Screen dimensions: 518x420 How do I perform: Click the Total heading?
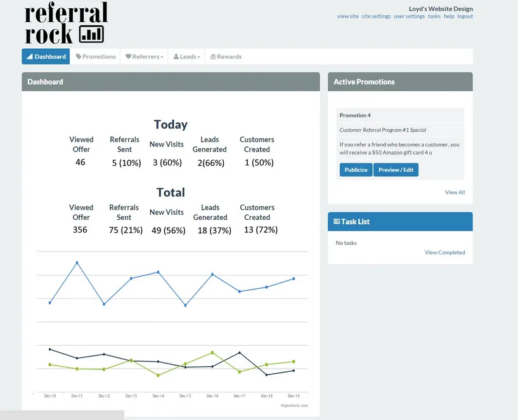[x=171, y=193]
